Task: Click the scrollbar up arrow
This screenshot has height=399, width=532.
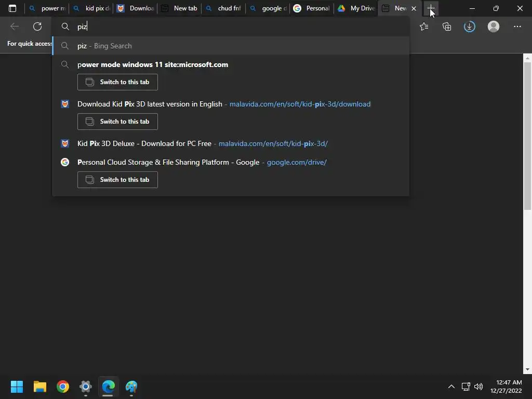Action: tap(527, 58)
